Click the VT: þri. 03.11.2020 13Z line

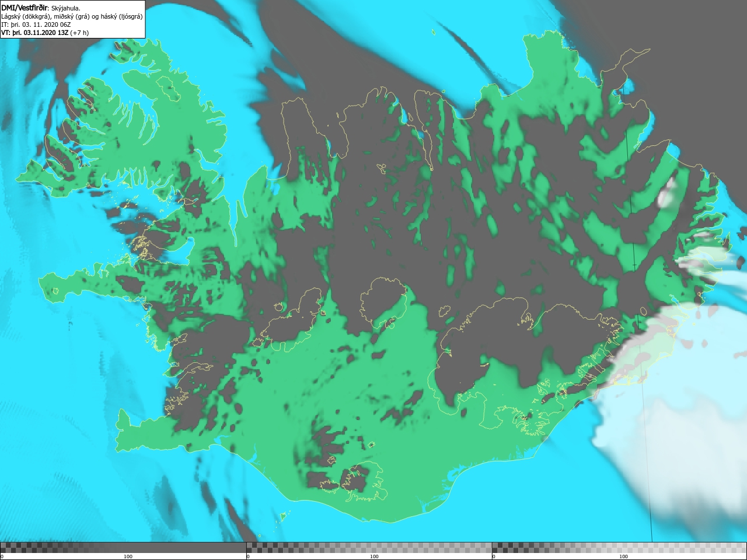45,33
